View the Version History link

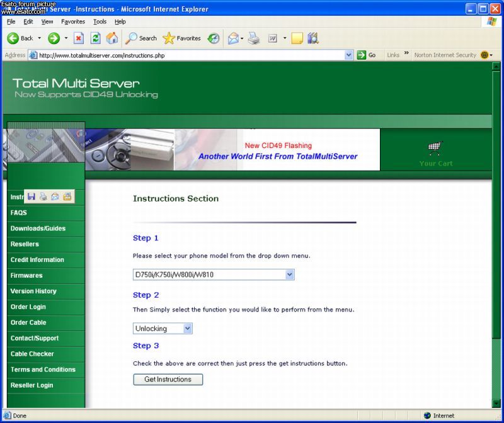33,291
